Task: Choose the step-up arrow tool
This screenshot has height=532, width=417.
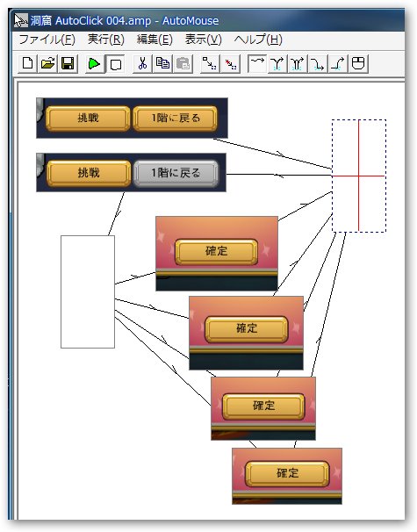Action: click(338, 63)
